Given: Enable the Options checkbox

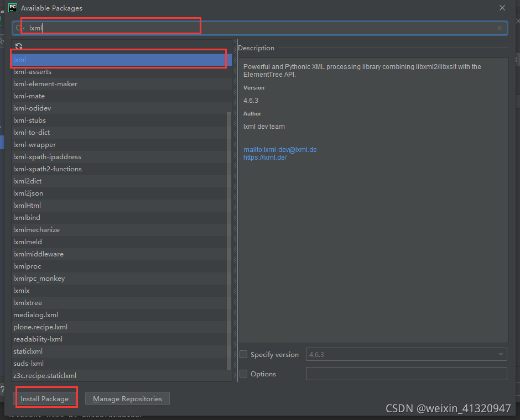Looking at the screenshot, I should (x=243, y=374).
